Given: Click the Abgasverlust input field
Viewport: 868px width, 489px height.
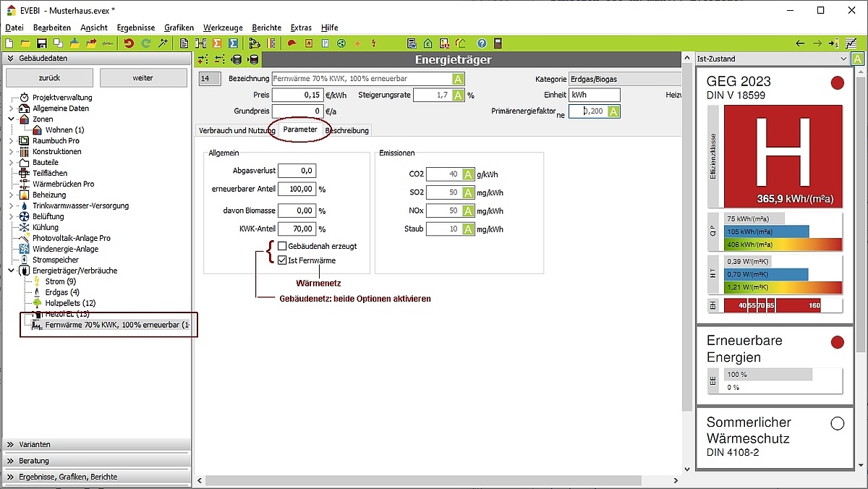Looking at the screenshot, I should point(297,171).
